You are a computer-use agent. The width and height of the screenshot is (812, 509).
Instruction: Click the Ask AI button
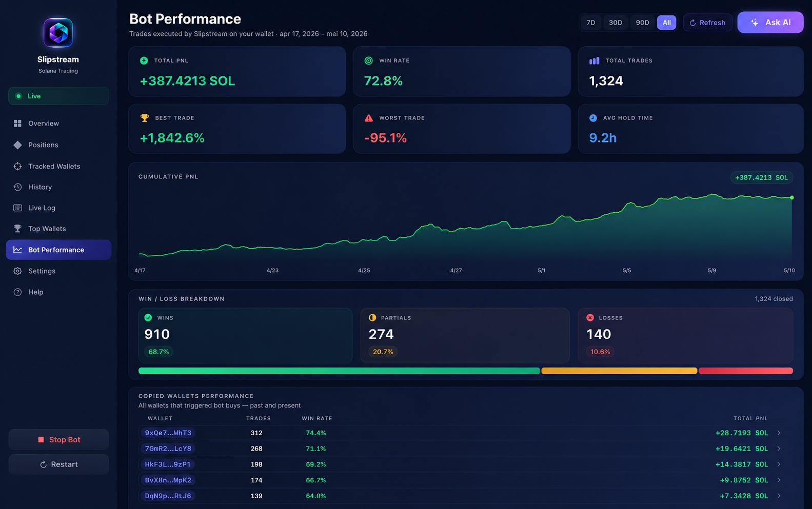tap(770, 23)
